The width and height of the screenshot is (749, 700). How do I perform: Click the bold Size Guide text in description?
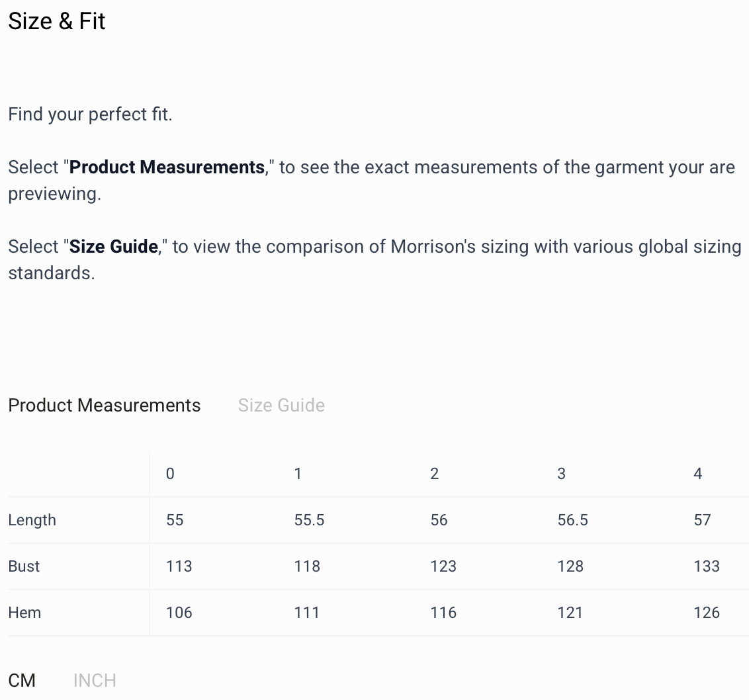tap(114, 247)
